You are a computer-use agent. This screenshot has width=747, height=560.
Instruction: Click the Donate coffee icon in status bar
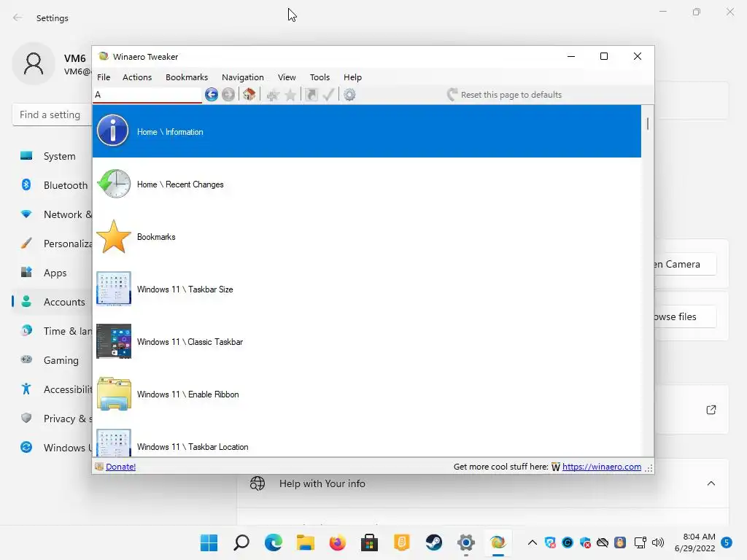coord(99,467)
